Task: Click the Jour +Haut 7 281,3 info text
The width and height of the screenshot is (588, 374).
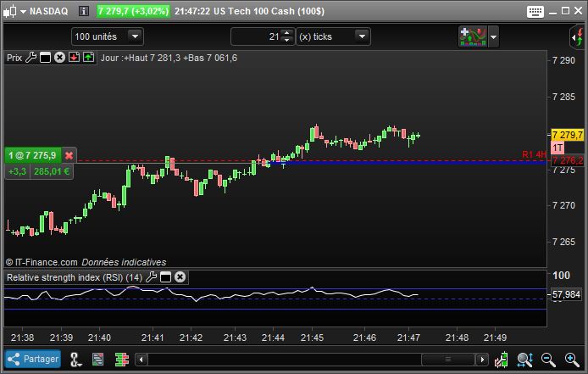Action: pyautogui.click(x=169, y=58)
